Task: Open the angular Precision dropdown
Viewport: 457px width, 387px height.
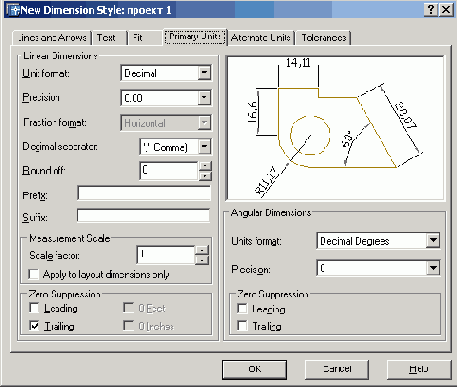Action: [378, 268]
